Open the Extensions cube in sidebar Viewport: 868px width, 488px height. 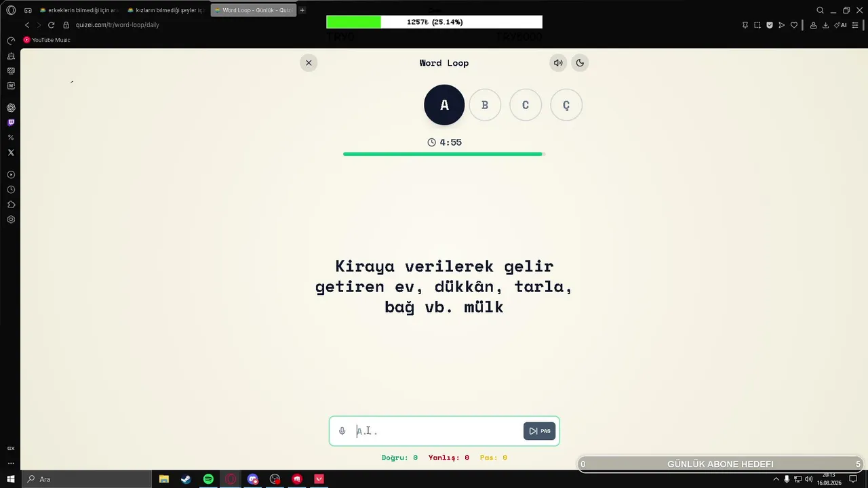pos(11,205)
